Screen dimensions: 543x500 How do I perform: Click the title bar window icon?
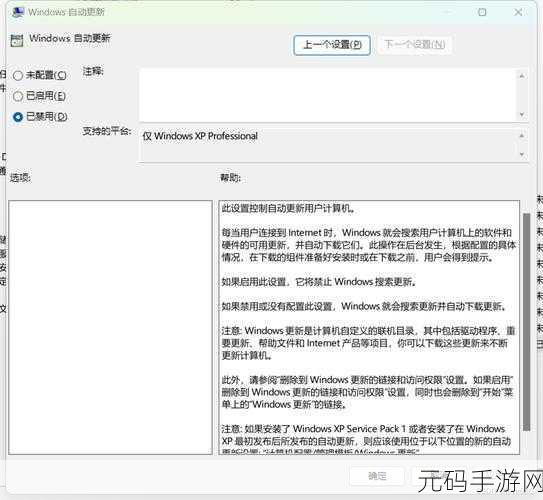pyautogui.click(x=17, y=12)
